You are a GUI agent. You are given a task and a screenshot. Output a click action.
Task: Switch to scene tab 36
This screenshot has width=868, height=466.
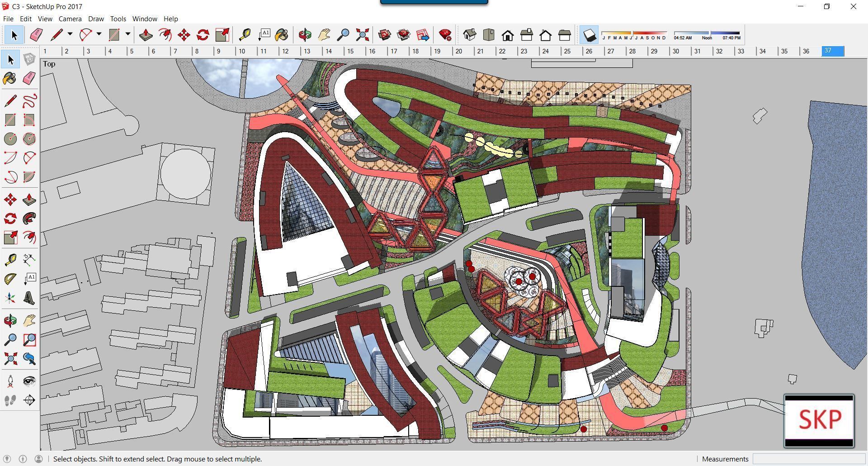(811, 51)
